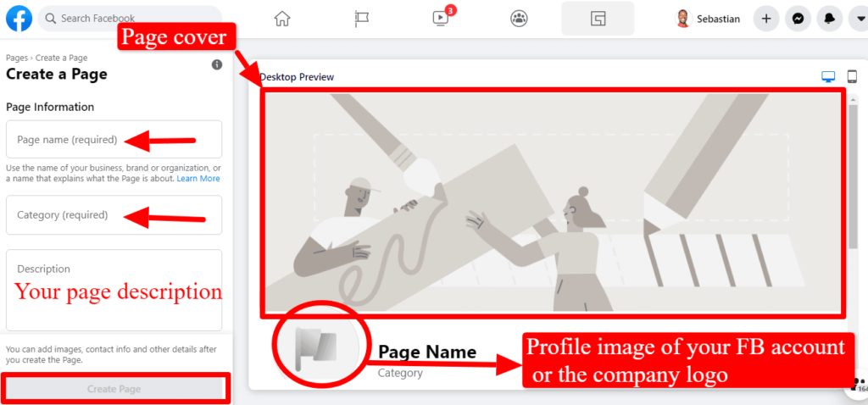
Task: Click the flag profile picture placeholder
Action: 319,348
